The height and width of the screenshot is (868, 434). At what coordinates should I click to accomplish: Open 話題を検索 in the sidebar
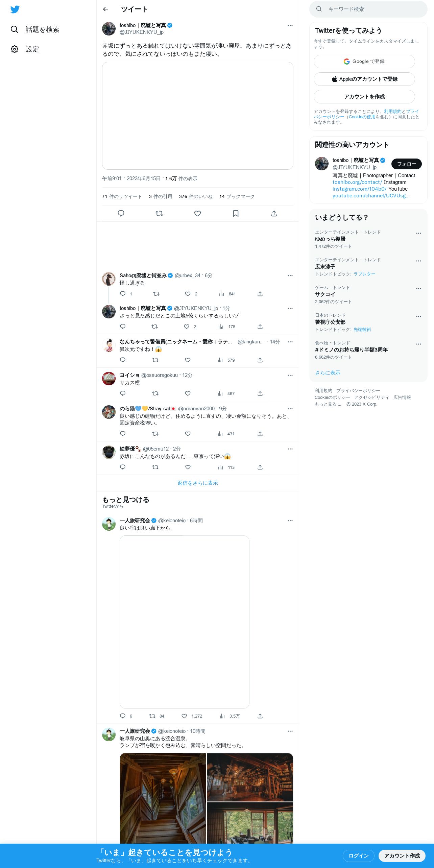coord(35,29)
